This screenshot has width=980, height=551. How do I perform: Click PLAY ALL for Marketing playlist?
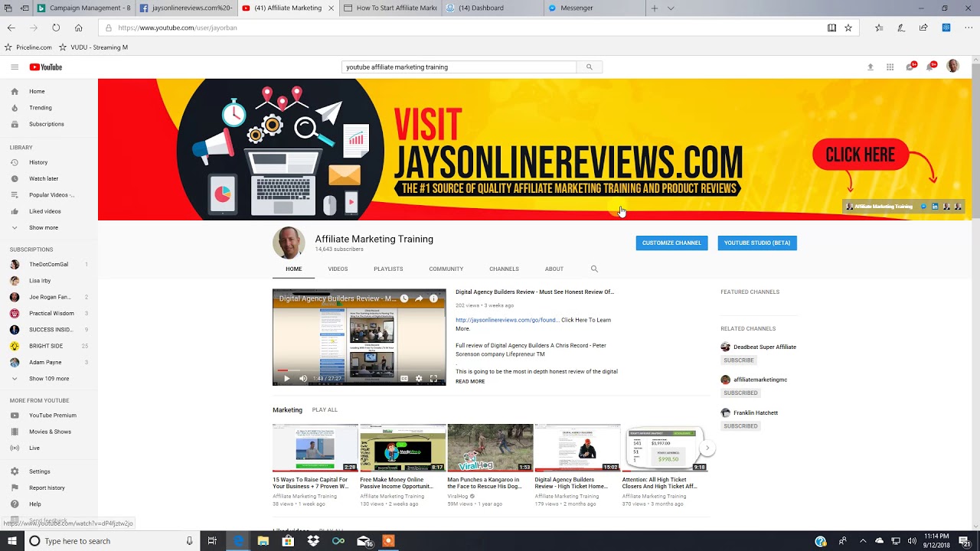[325, 410]
